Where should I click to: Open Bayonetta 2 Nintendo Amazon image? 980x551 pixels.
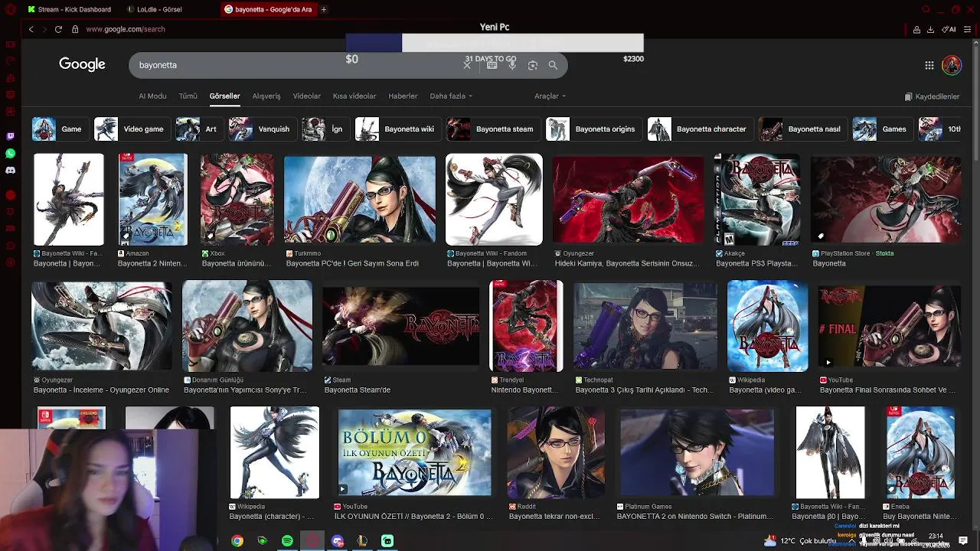pyautogui.click(x=152, y=200)
